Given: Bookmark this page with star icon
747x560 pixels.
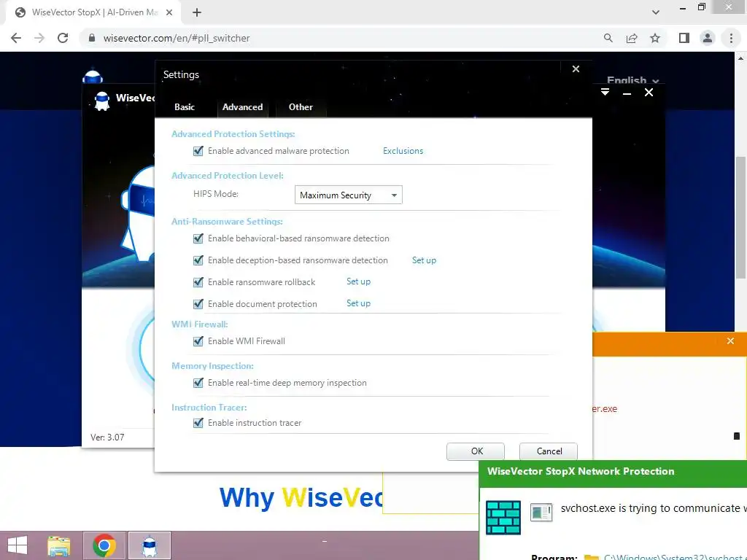Looking at the screenshot, I should click(x=655, y=38).
